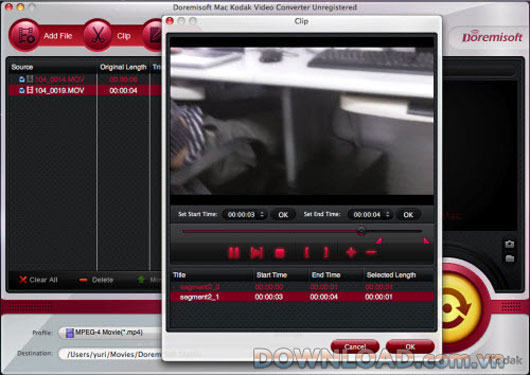Viewport: 530px width, 375px height.
Task: Toggle the stepper on Set End Time
Action: point(388,214)
